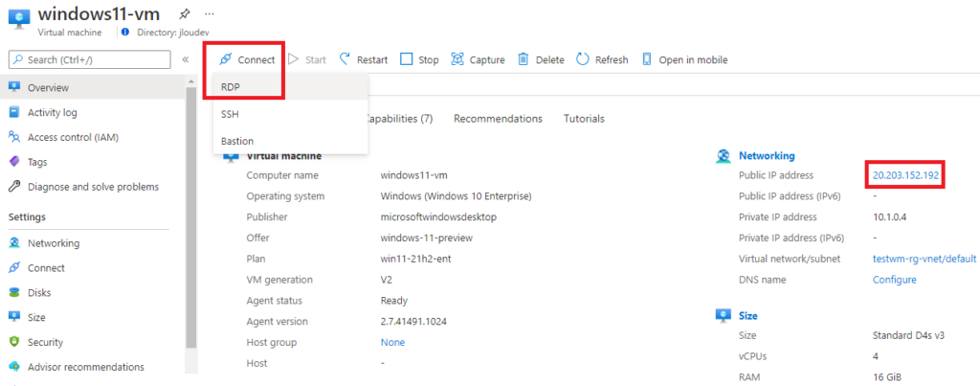The width and height of the screenshot is (980, 386).
Task: Select RDP from the Connect dropdown
Action: tap(290, 87)
